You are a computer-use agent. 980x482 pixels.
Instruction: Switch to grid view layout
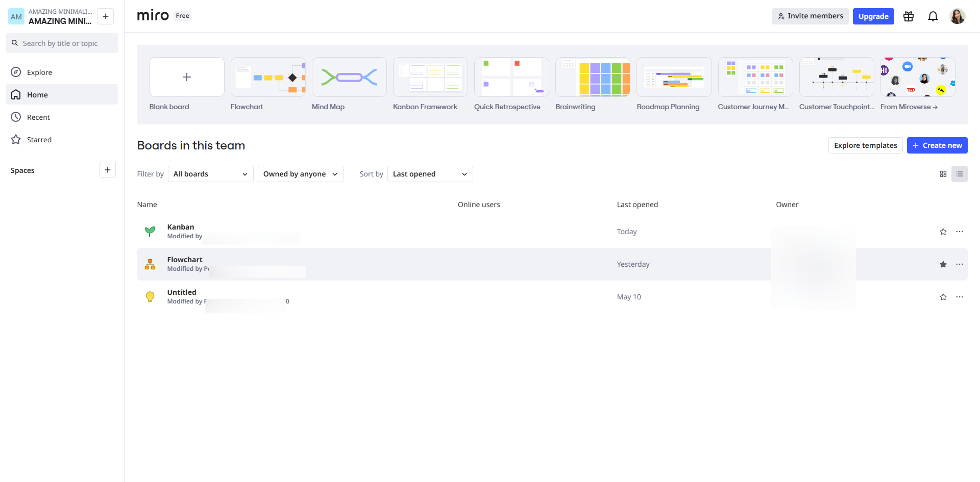pos(943,174)
